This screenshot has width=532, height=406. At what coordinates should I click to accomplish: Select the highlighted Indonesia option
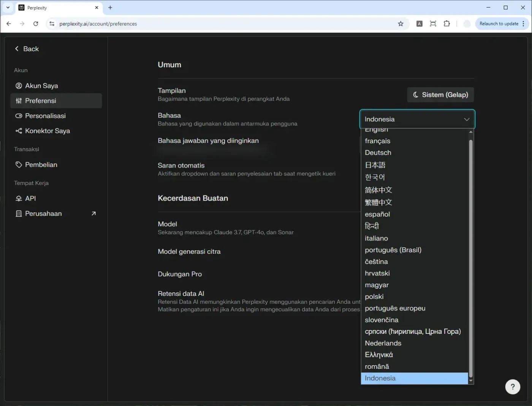pos(415,378)
